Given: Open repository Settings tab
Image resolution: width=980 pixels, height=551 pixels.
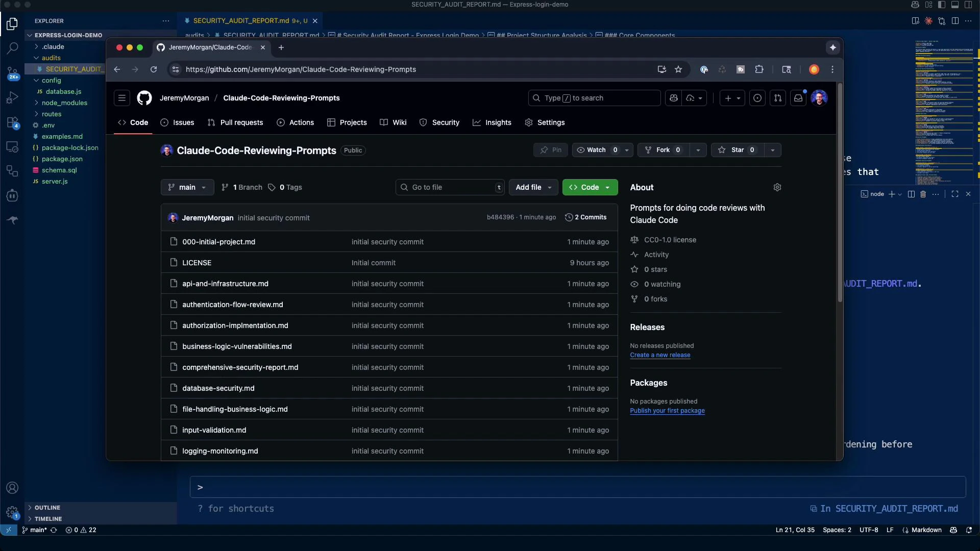Looking at the screenshot, I should (x=545, y=122).
